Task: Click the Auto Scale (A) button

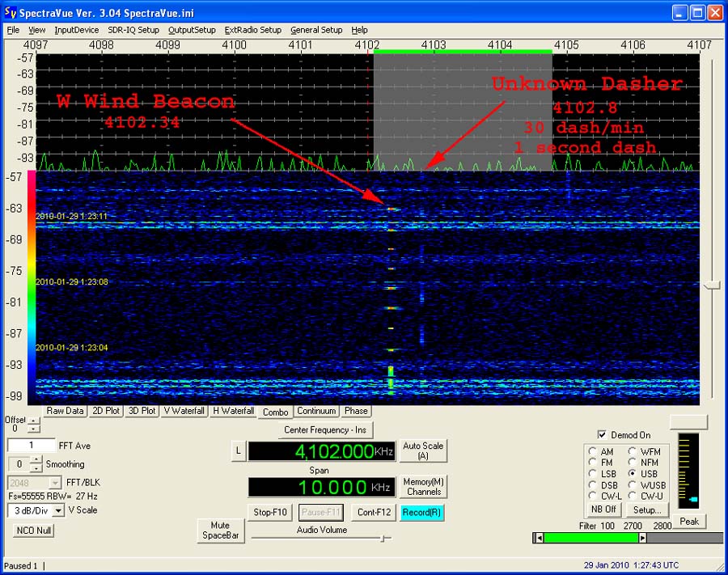Action: coord(423,450)
